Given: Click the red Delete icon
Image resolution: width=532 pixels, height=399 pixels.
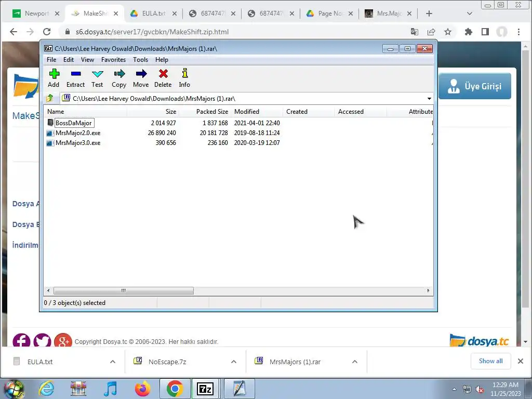Looking at the screenshot, I should [x=163, y=78].
